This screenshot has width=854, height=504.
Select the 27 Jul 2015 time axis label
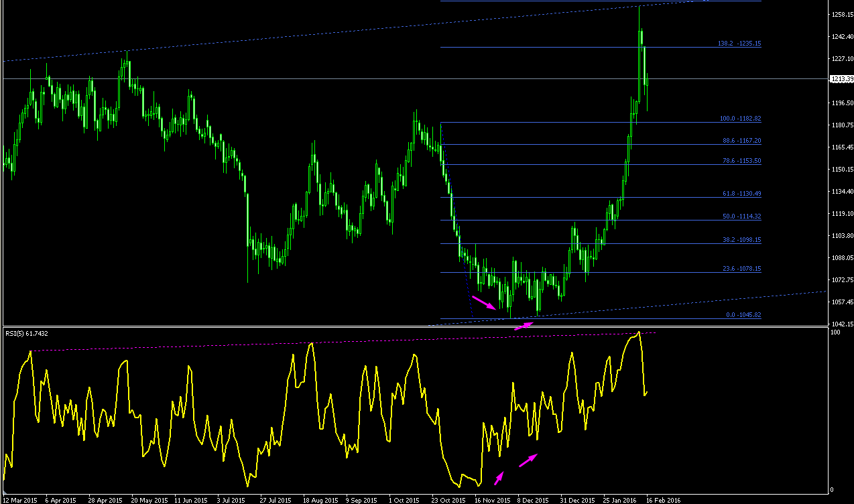277,500
